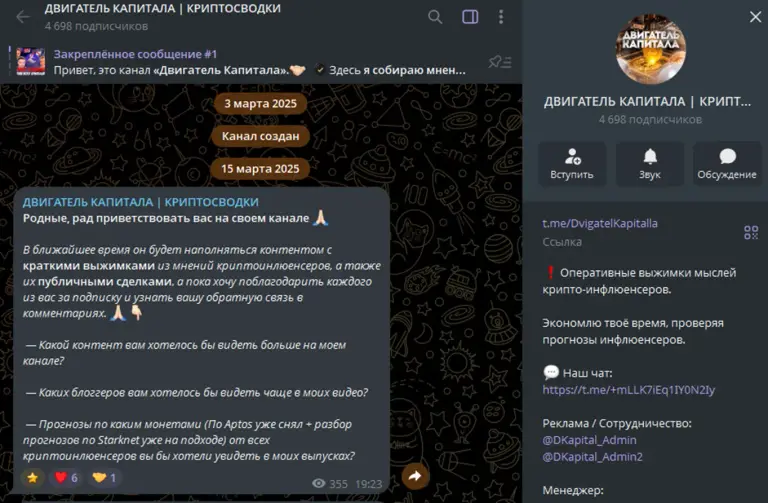Viewport: 768px width, 503px height.
Task: Toggle the Звук notification bell
Action: coord(650,164)
